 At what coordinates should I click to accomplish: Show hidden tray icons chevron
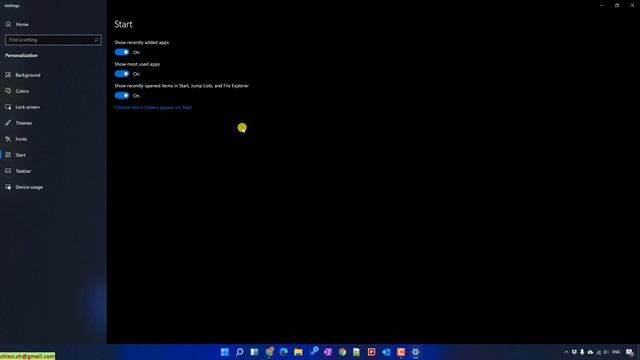pyautogui.click(x=566, y=352)
